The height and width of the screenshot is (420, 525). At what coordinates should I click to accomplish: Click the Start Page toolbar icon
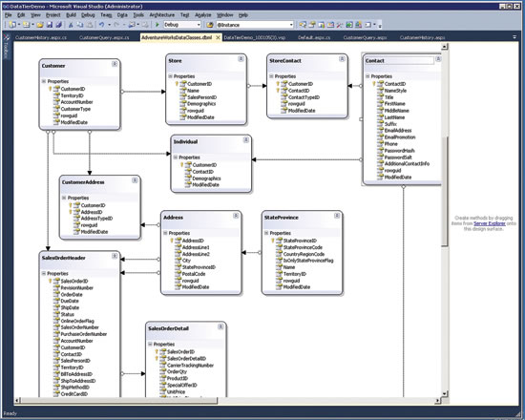click(349, 25)
